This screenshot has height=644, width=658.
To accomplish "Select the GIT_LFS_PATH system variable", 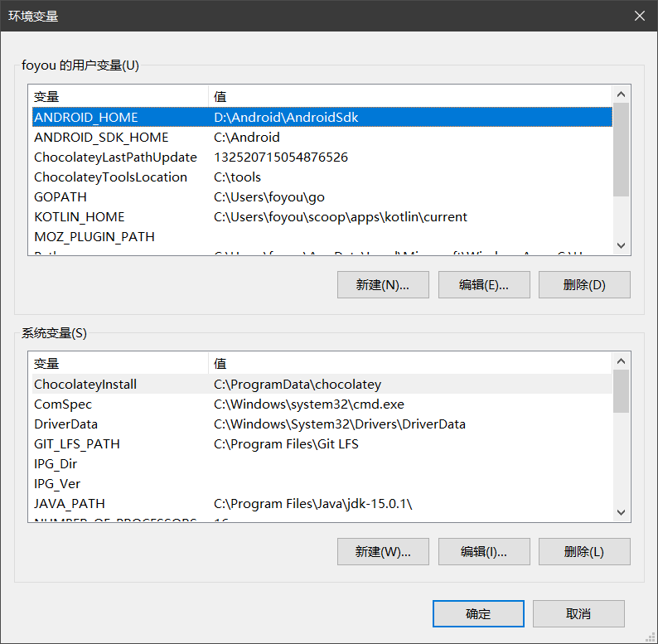I will pyautogui.click(x=77, y=444).
